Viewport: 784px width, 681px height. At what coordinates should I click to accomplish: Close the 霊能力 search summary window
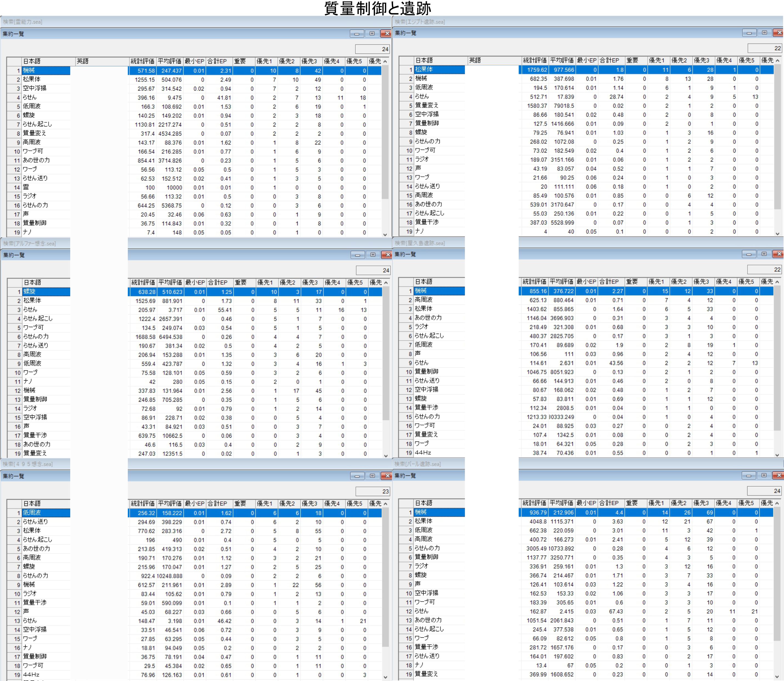(386, 33)
